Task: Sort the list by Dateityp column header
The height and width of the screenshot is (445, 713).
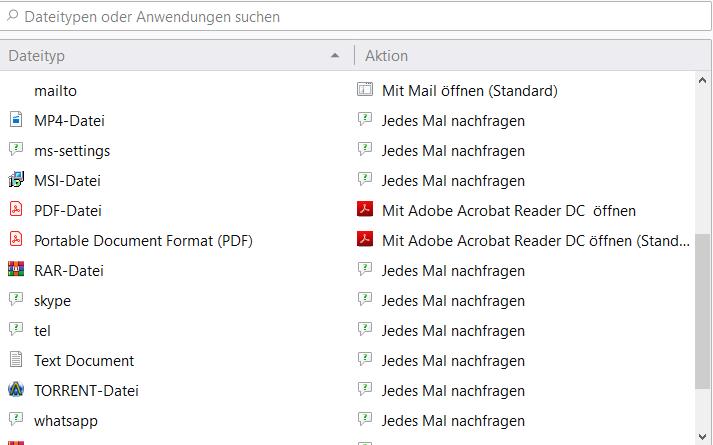Action: 170,56
